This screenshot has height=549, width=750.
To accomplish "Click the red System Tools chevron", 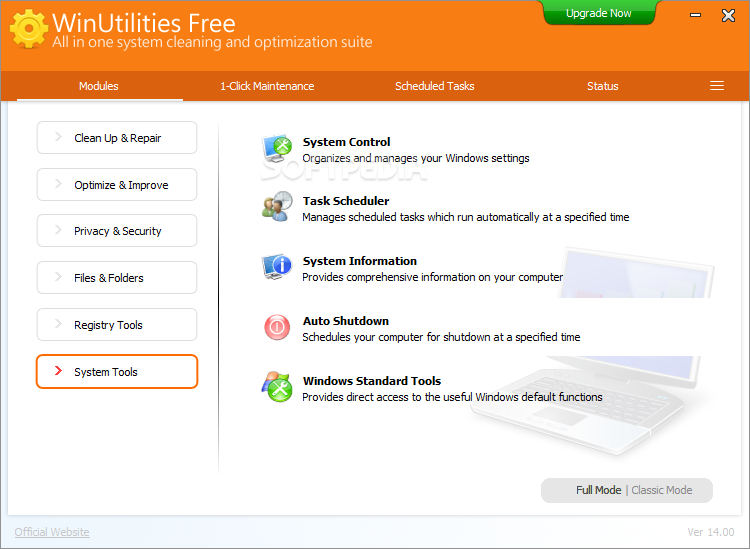I will tap(58, 371).
